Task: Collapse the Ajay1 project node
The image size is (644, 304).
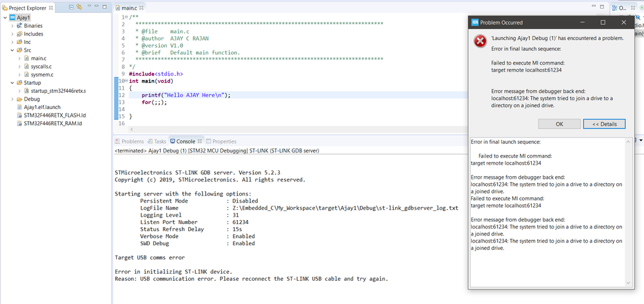Action: pos(5,17)
